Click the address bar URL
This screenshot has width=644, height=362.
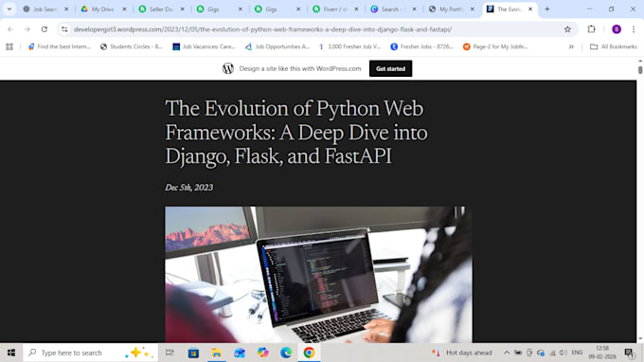pos(263,29)
